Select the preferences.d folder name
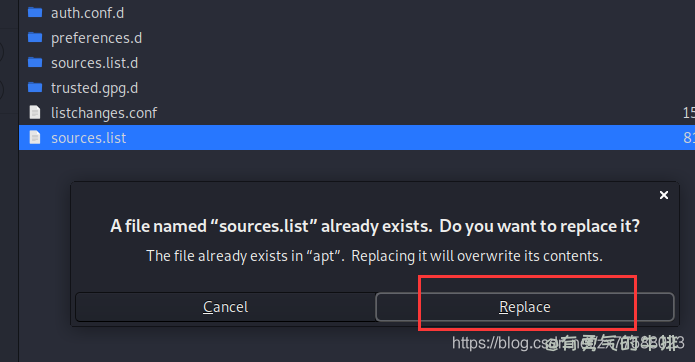Screen dimensions: 695x362 tap(96, 38)
